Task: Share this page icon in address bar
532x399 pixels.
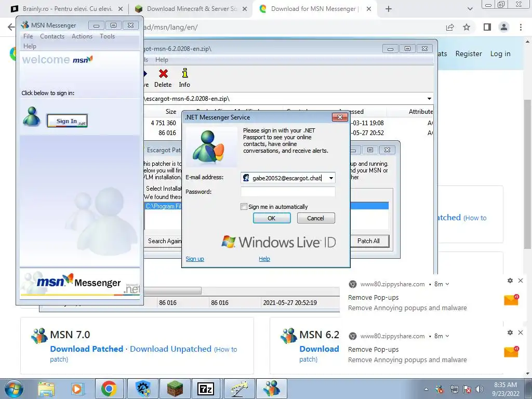Action: [450, 27]
